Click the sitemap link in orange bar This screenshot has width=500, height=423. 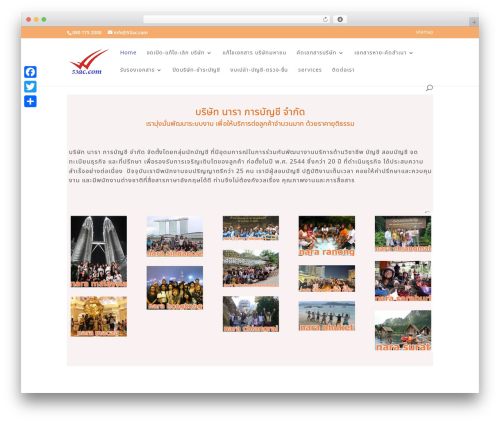(424, 32)
